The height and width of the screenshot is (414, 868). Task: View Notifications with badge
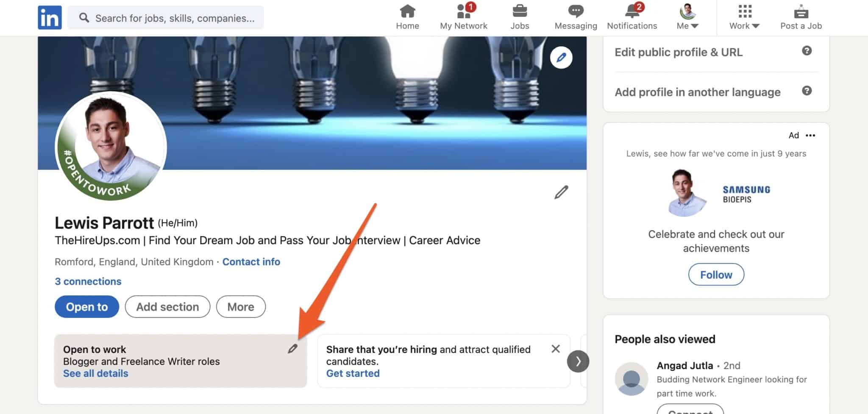pos(632,17)
